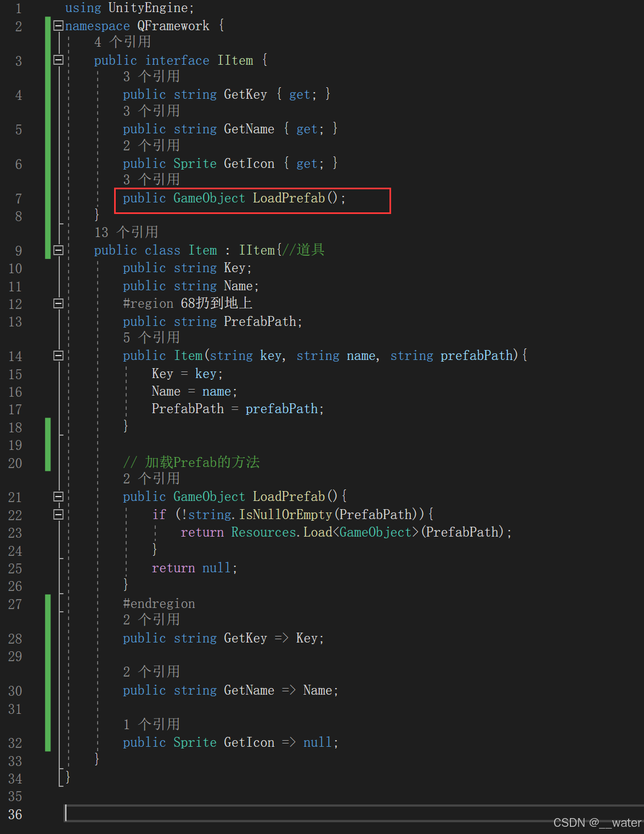Click 'GetName { get; }' in the interface
The height and width of the screenshot is (834, 644).
(281, 129)
